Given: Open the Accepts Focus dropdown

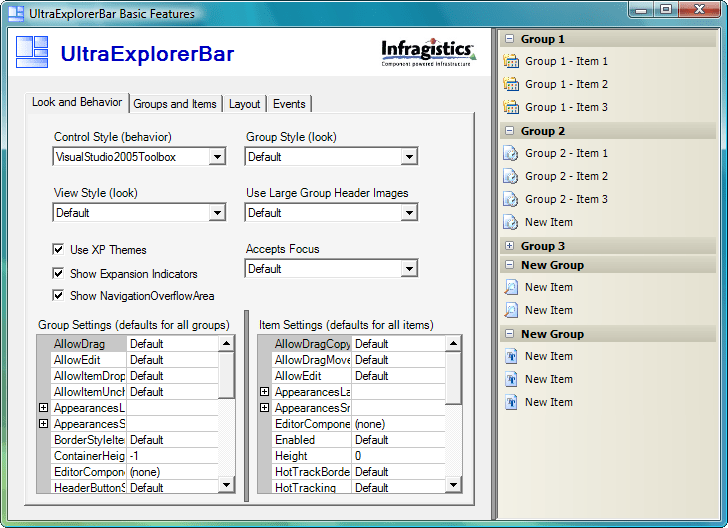Looking at the screenshot, I should [x=409, y=268].
